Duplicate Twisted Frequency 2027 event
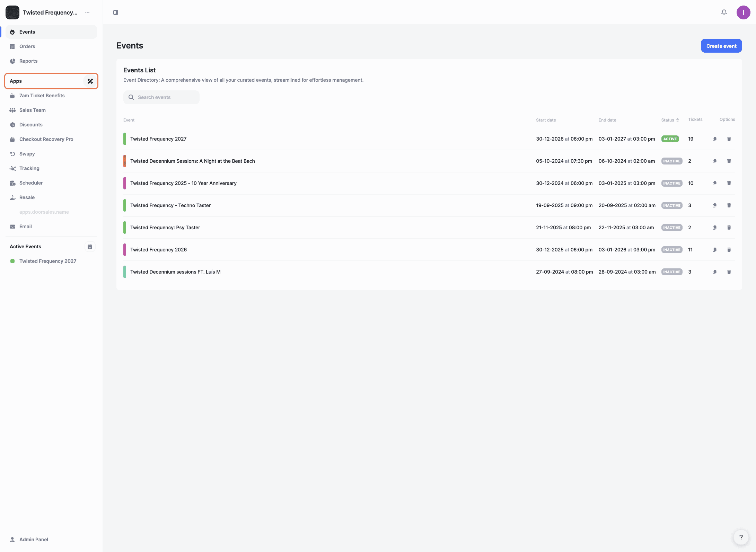Image resolution: width=756 pixels, height=552 pixels. (x=714, y=139)
